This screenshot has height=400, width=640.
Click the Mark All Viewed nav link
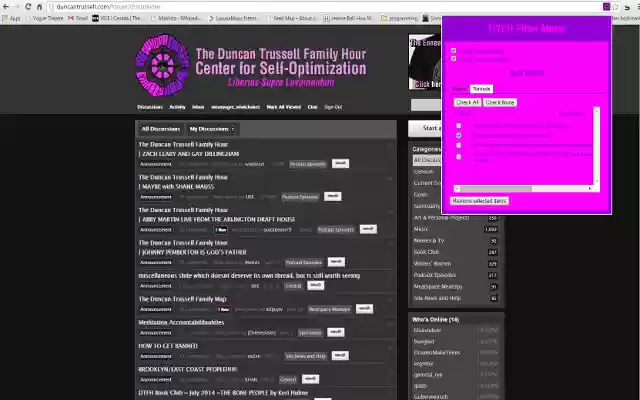coord(284,107)
